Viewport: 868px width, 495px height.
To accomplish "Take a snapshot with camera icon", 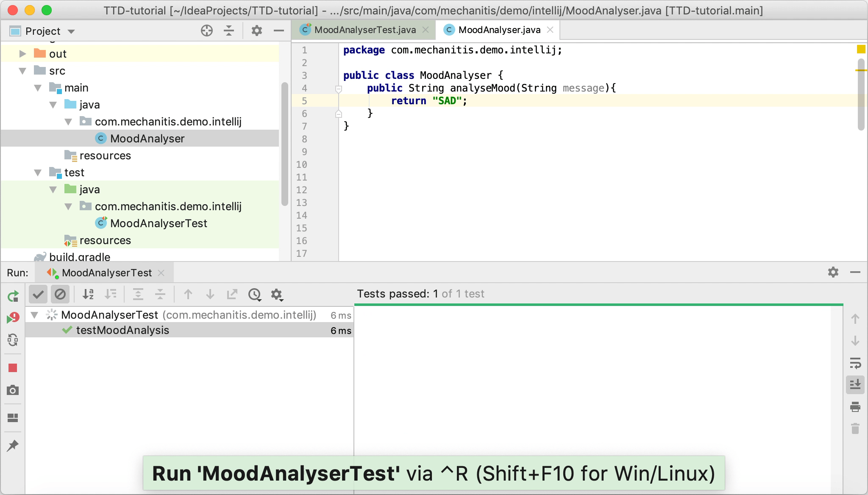I will click(13, 390).
